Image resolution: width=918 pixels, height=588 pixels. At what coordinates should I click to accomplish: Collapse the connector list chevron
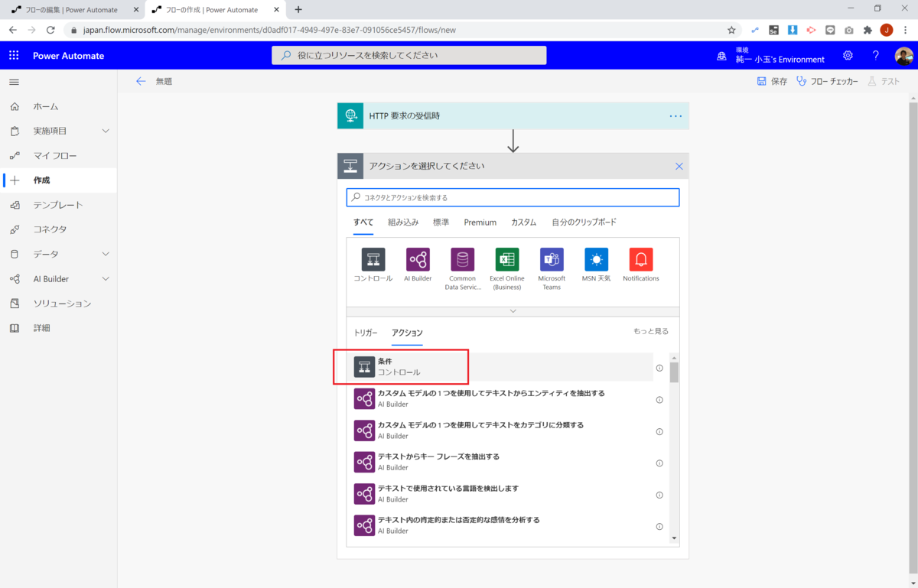coord(513,311)
